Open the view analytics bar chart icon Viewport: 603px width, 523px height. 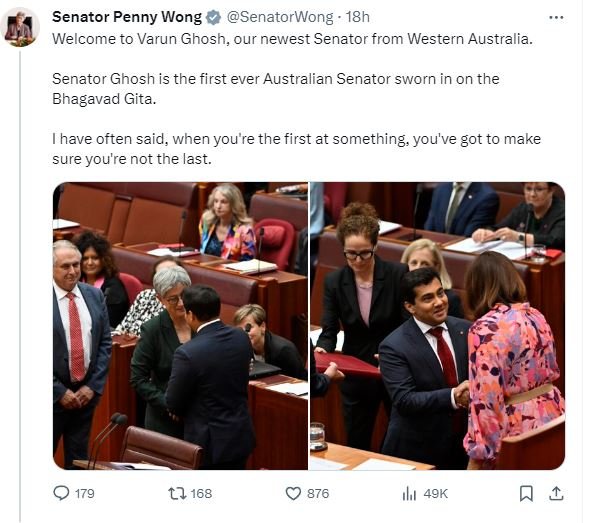pyautogui.click(x=409, y=493)
